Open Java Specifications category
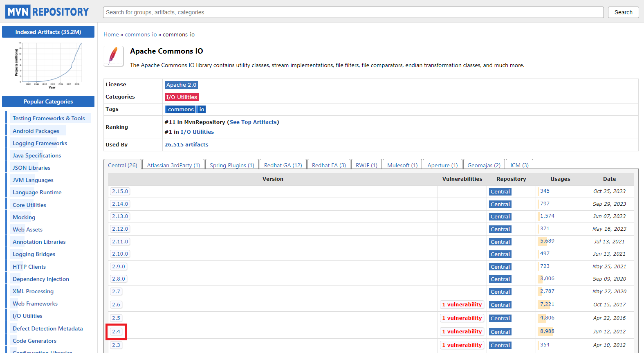Screen dimensions: 644x353 (x=37, y=155)
